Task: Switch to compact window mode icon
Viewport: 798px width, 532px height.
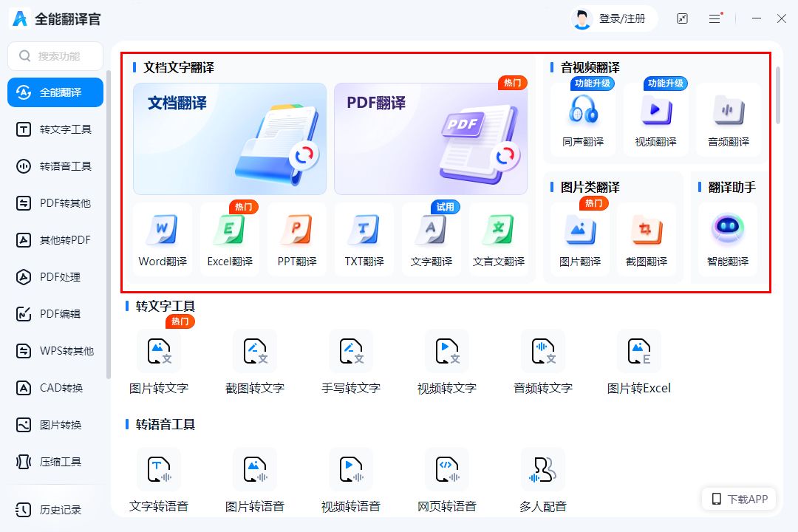Action: (682, 18)
